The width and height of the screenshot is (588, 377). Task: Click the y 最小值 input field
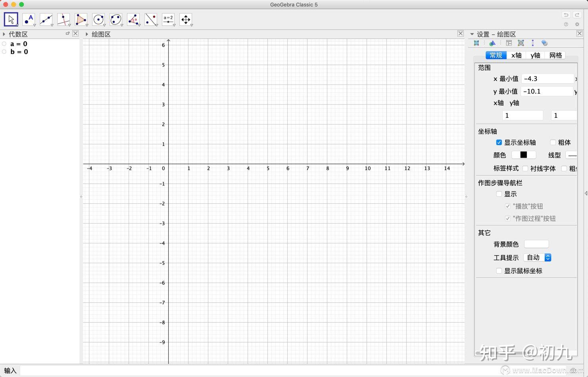point(547,92)
